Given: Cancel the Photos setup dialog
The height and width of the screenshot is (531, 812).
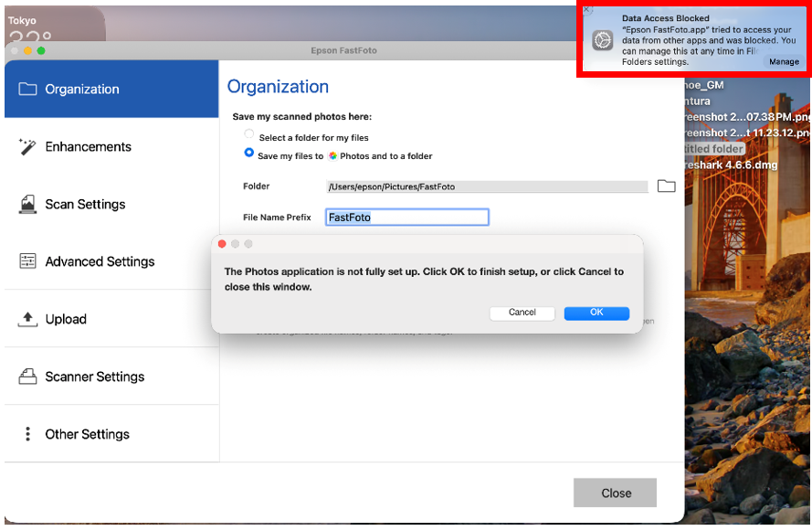Looking at the screenshot, I should tap(522, 313).
